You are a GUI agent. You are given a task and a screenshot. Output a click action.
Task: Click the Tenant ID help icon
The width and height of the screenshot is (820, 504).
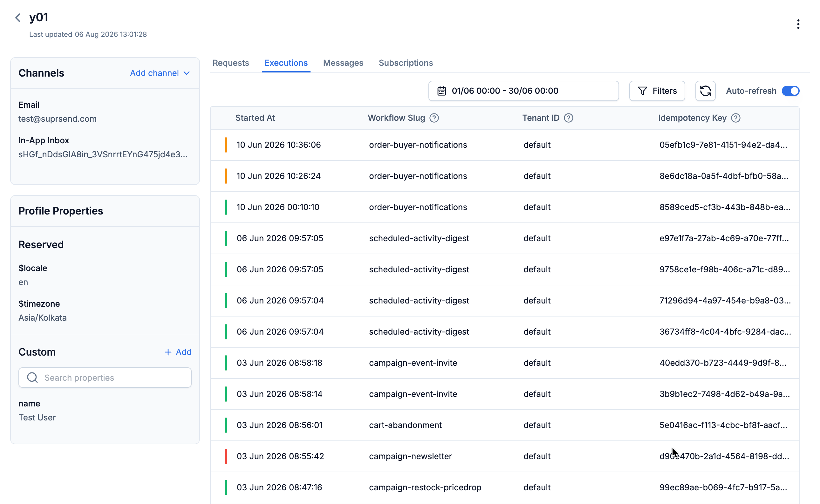pyautogui.click(x=568, y=118)
